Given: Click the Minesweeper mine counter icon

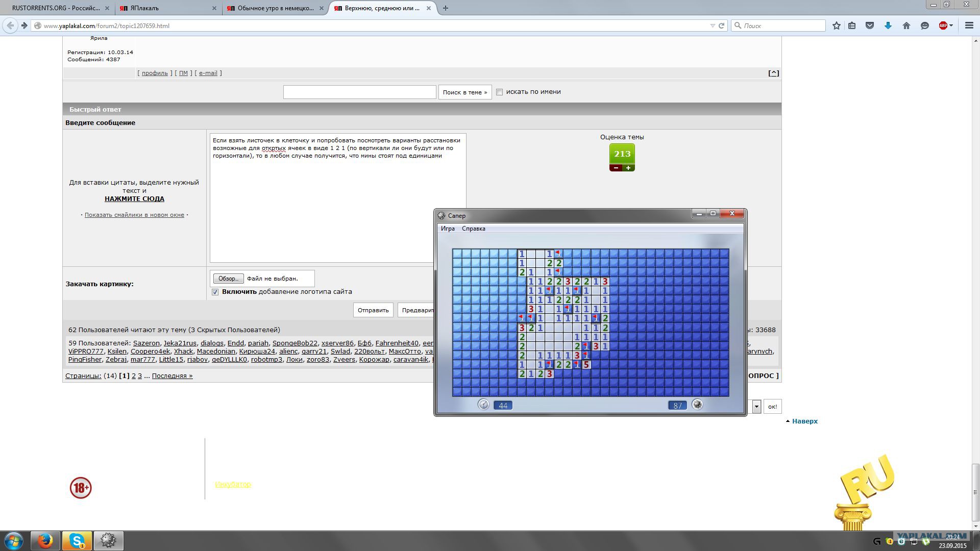Looking at the screenshot, I should tap(697, 405).
